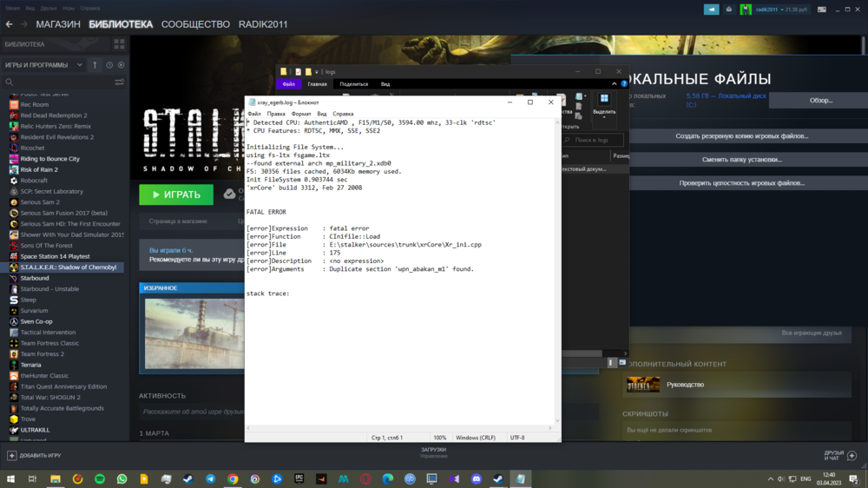Select Starbound in the library list

tap(35, 278)
